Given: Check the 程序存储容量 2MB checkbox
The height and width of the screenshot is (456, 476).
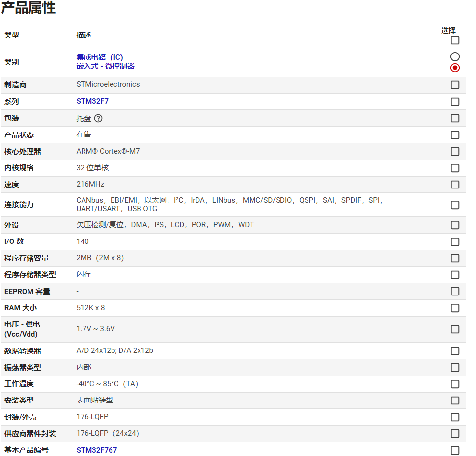Looking at the screenshot, I should click(x=455, y=258).
